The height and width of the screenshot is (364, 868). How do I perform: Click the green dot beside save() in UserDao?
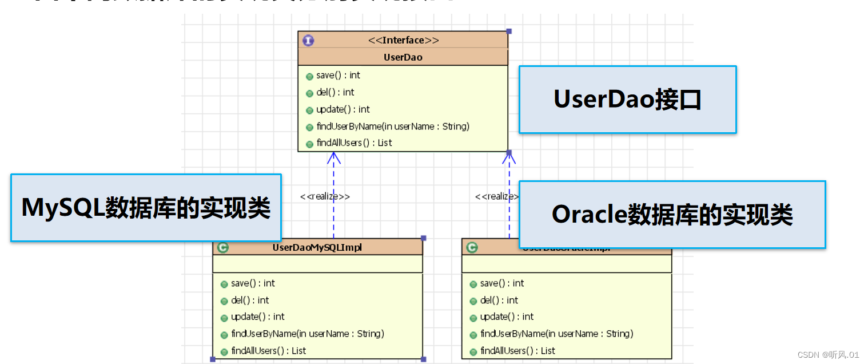click(x=309, y=75)
